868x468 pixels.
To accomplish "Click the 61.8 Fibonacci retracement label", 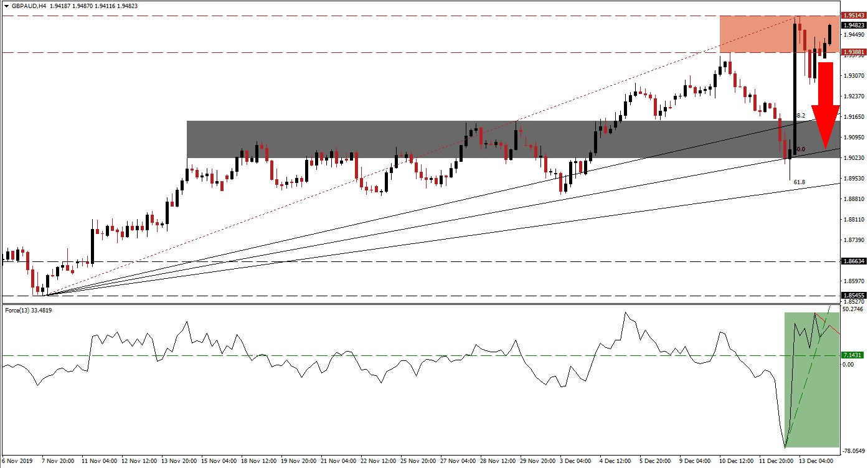I will coord(800,182).
